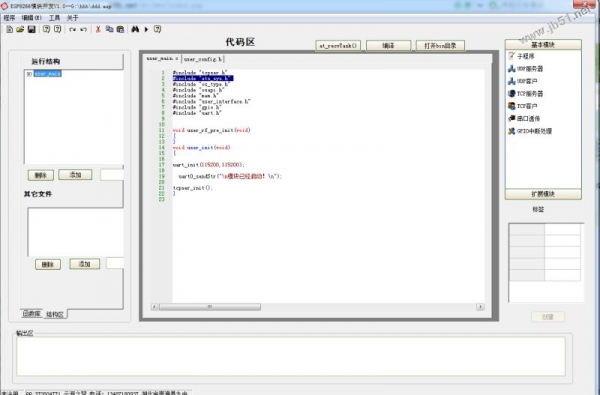Select the 串口通信 module icon
Image resolution: width=600 pixels, height=395 pixels.
click(511, 118)
